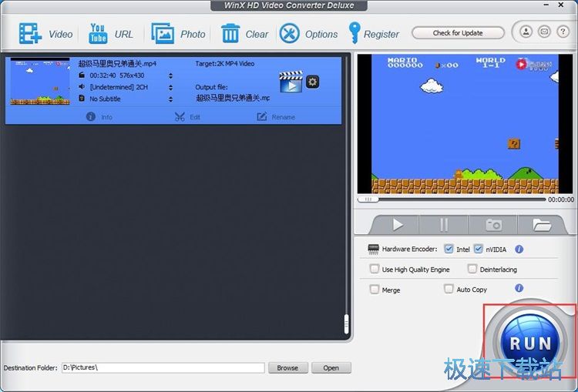
Task: Enable Auto Copy checkbox
Action: click(x=449, y=289)
